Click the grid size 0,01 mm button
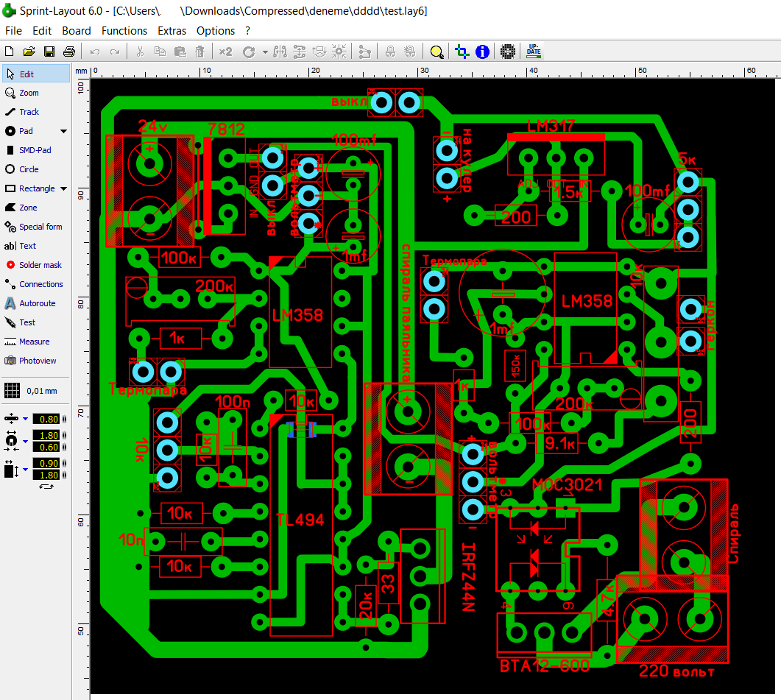781x700 pixels. pyautogui.click(x=31, y=391)
